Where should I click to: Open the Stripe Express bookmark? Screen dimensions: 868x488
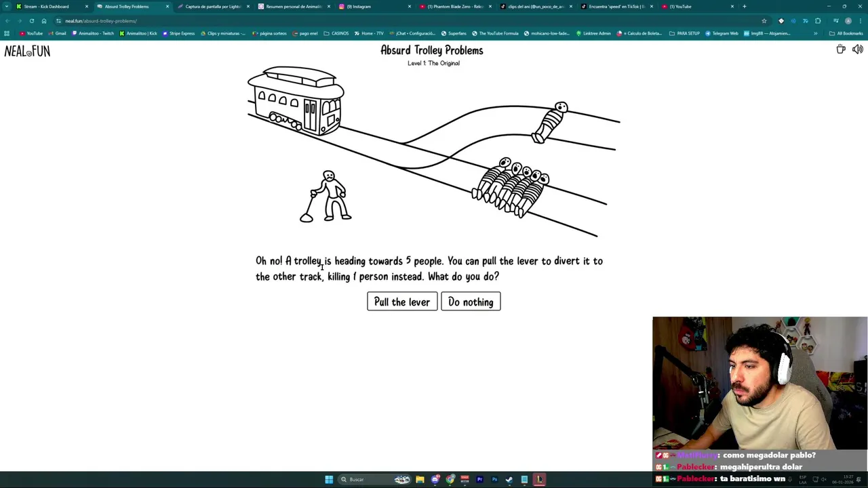point(178,33)
